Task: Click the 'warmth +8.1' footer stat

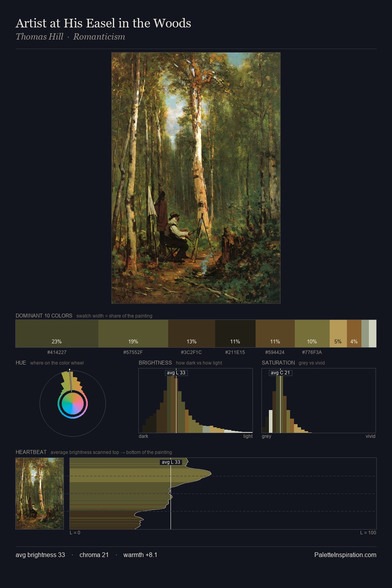Action: [140, 555]
